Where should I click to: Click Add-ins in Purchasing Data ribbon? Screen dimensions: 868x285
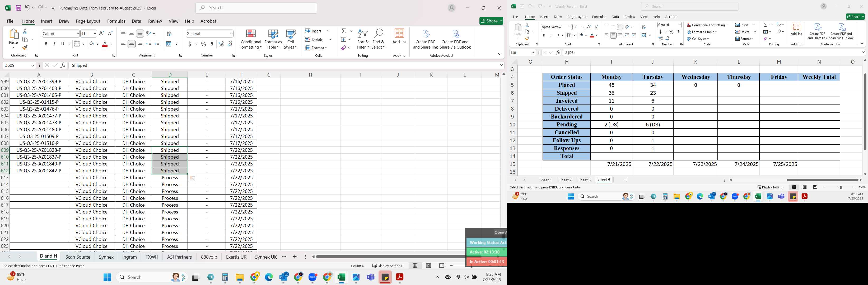(x=399, y=36)
